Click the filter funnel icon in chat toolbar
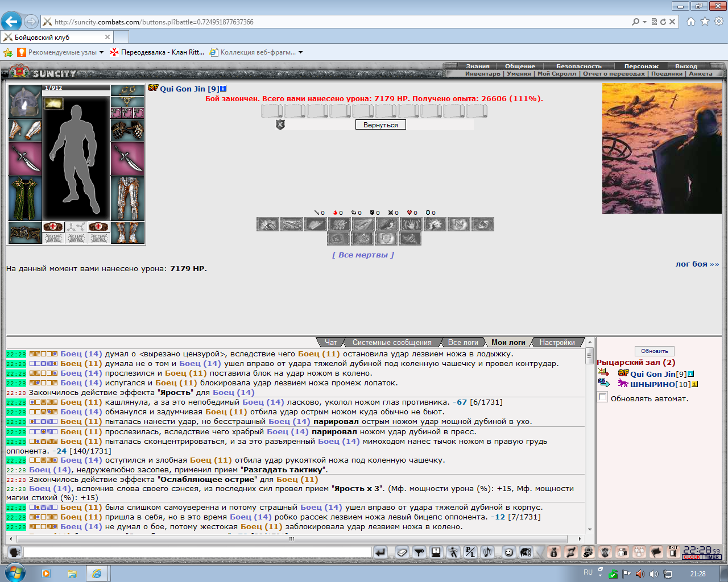 click(419, 552)
